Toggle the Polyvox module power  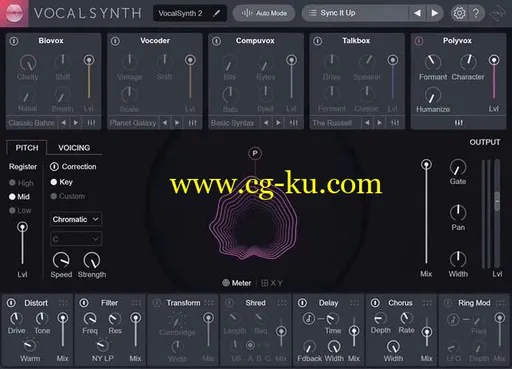pos(419,41)
